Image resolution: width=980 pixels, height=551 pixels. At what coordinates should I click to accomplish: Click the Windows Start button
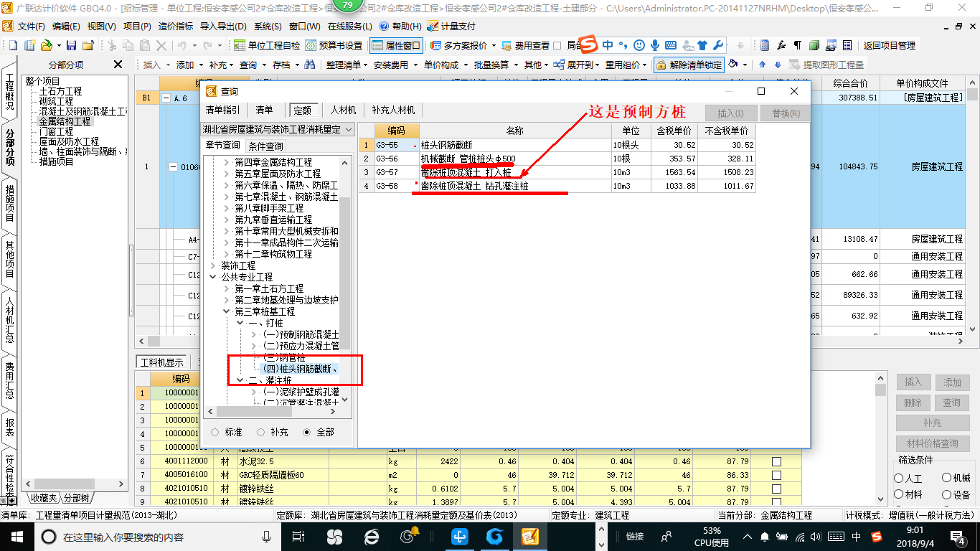point(17,536)
